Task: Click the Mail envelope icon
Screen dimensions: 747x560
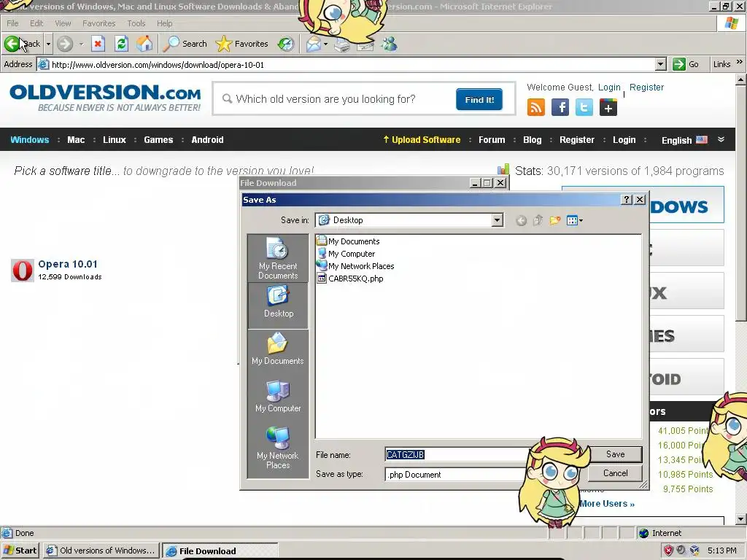Action: click(313, 44)
